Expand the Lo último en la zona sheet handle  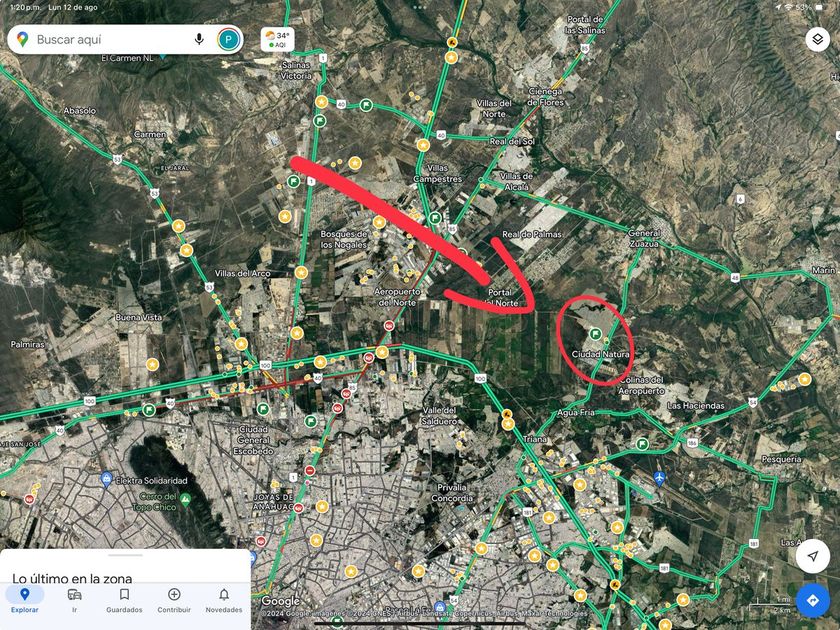tap(125, 556)
